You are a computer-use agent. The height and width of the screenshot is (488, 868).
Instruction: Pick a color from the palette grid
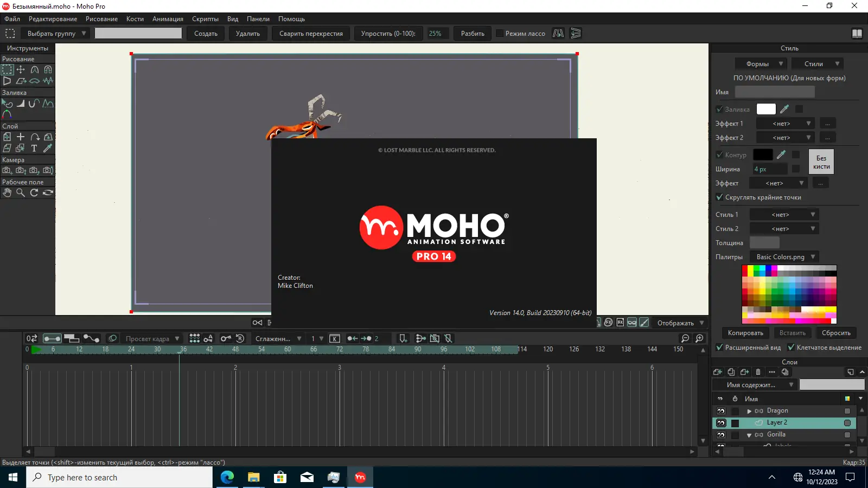(789, 294)
